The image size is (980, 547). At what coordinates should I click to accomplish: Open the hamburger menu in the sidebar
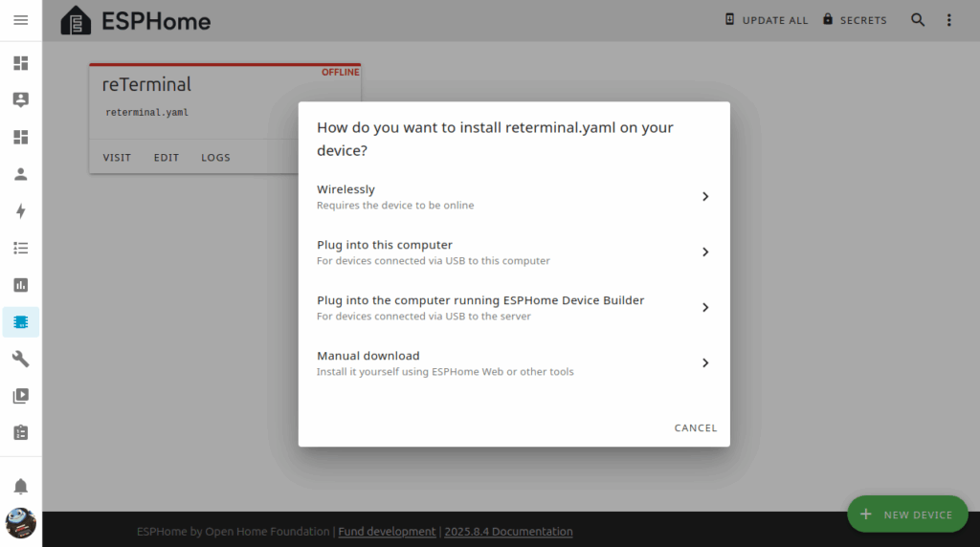tap(21, 20)
